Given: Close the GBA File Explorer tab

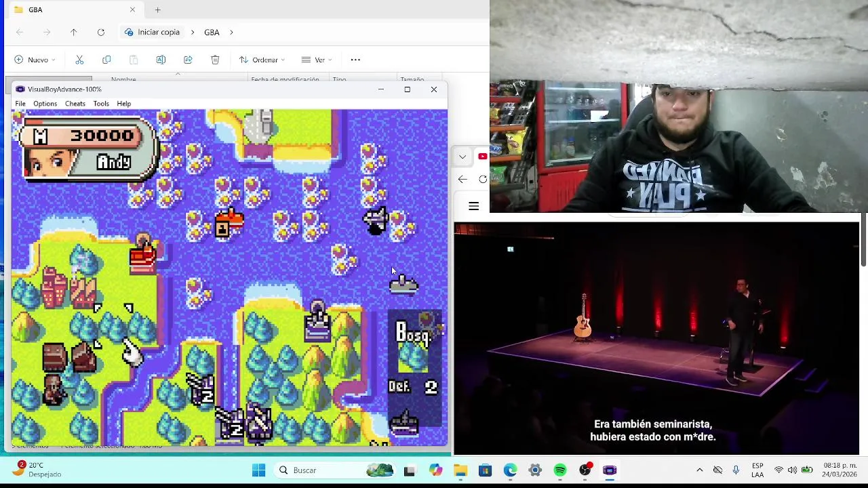Looking at the screenshot, I should pos(132,9).
